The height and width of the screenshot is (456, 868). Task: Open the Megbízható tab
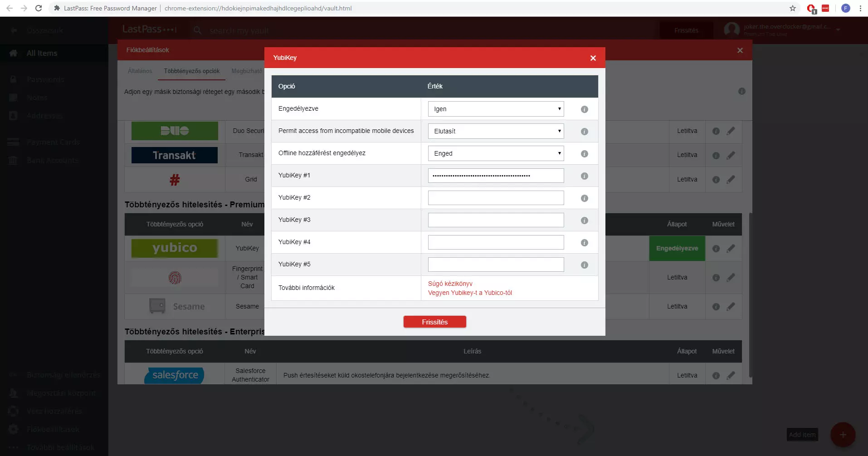[x=247, y=71]
